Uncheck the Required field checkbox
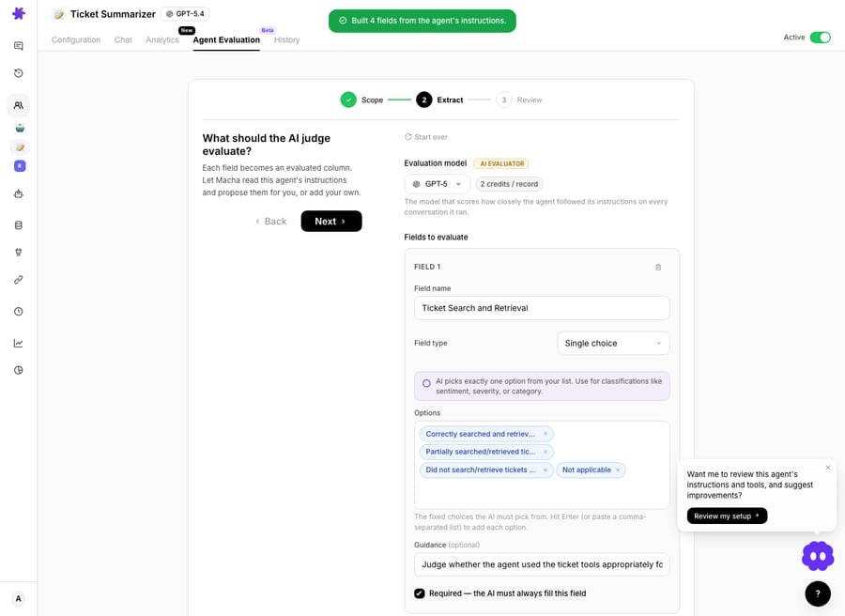The image size is (845, 616). click(420, 593)
